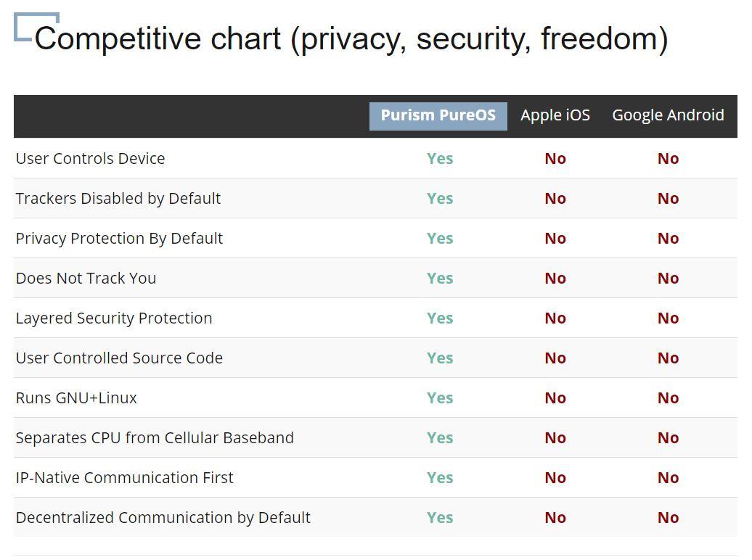Click Apple iOS No for Runs GNU+Linux
Screen dimensions: 752x560
point(555,398)
